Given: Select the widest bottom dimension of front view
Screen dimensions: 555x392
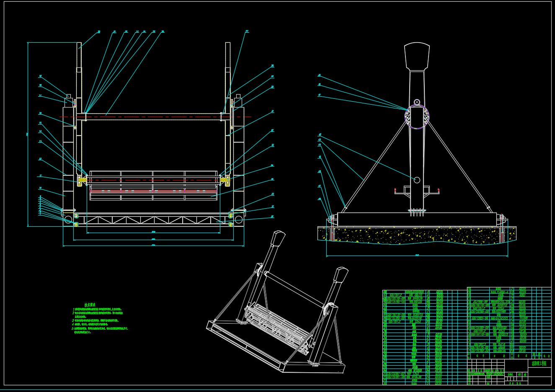Looking at the screenshot, I should [153, 246].
